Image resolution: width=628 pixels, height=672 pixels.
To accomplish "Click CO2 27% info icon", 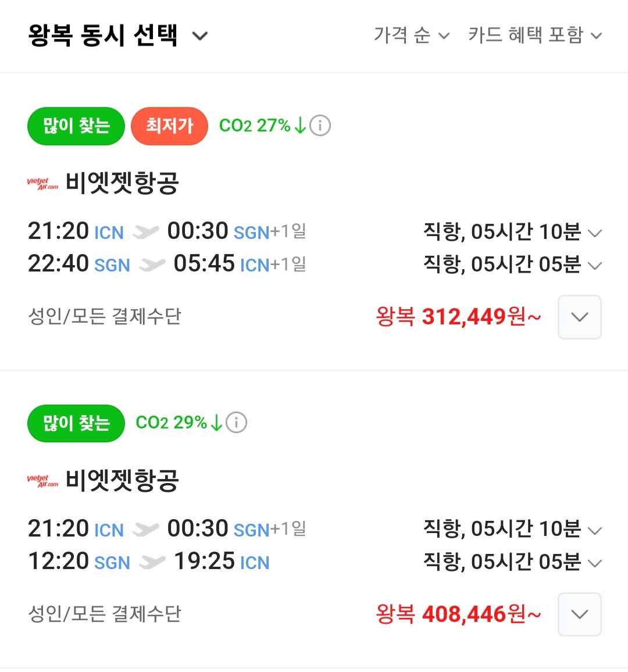I will [x=320, y=126].
